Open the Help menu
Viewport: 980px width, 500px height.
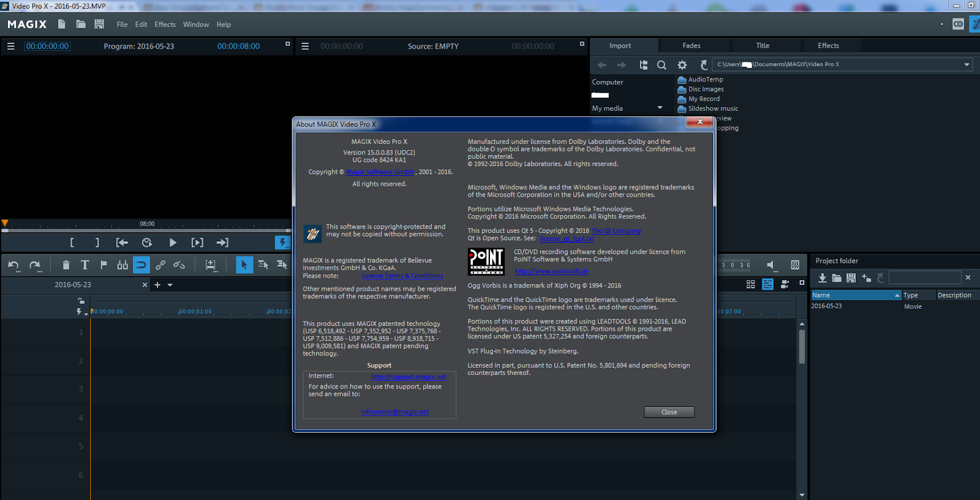(x=224, y=25)
